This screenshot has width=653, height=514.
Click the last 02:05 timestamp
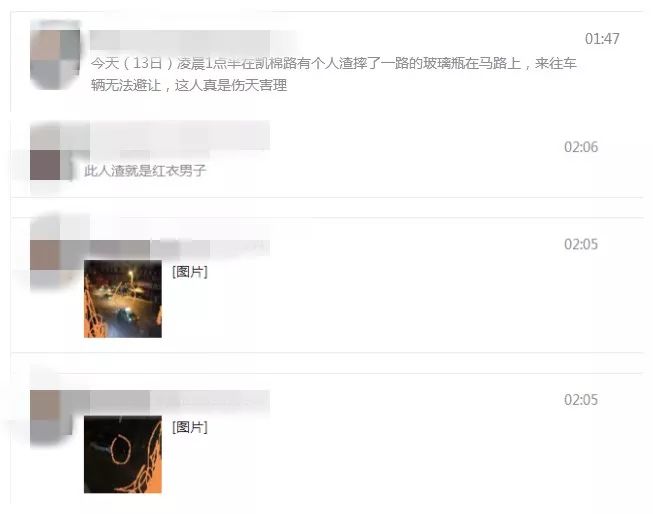coord(581,400)
